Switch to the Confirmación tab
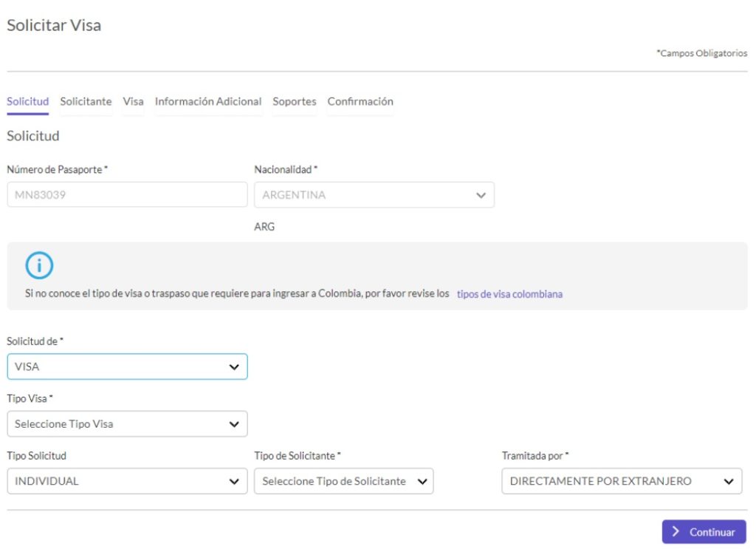Image resolution: width=756 pixels, height=549 pixels. pyautogui.click(x=360, y=102)
